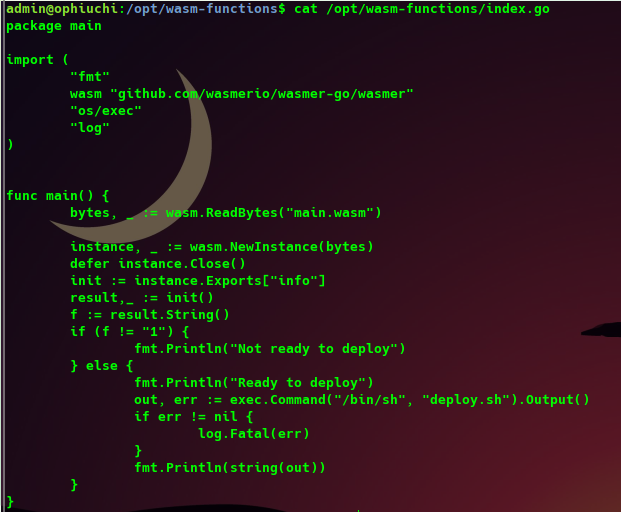
Task: Click the Println("Not ready to deploy") line
Action: (x=270, y=349)
